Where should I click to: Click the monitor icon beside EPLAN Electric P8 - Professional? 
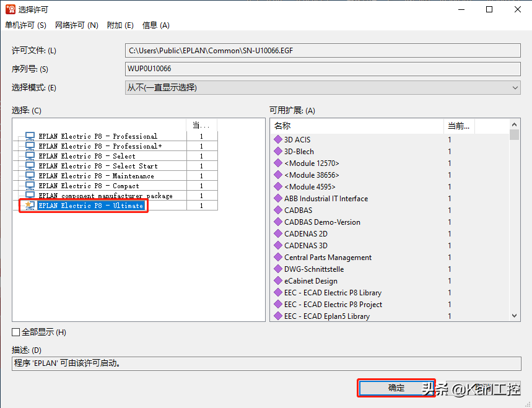30,136
